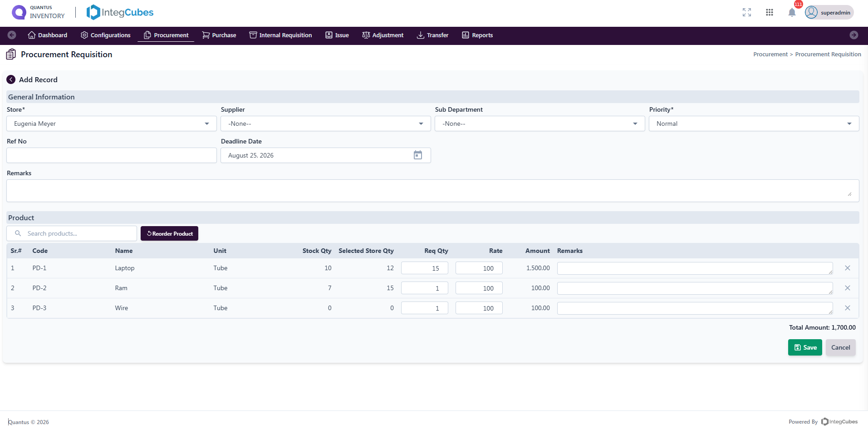Click product code PD-2
Screen dimensions: 868x430
39,288
